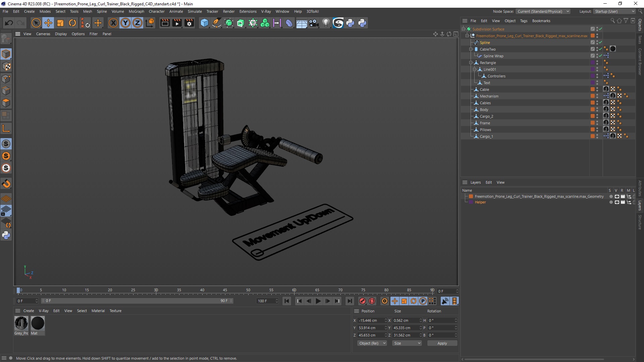Toggle sound playback in the timeline

pyautogui.click(x=445, y=301)
